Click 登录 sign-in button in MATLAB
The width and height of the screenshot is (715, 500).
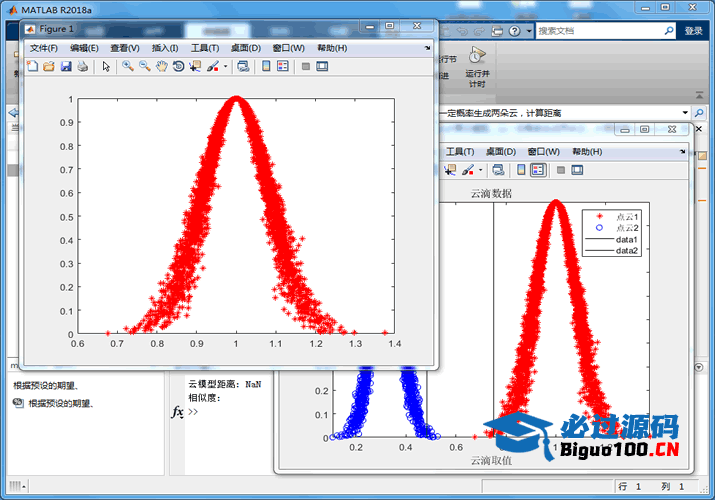coord(694,31)
